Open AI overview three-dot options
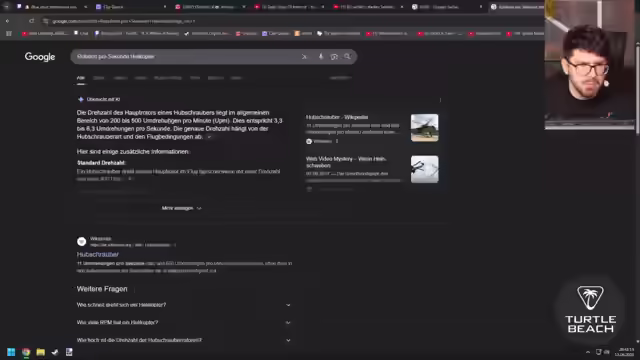Viewport: 640px width, 360px height. click(x=440, y=100)
